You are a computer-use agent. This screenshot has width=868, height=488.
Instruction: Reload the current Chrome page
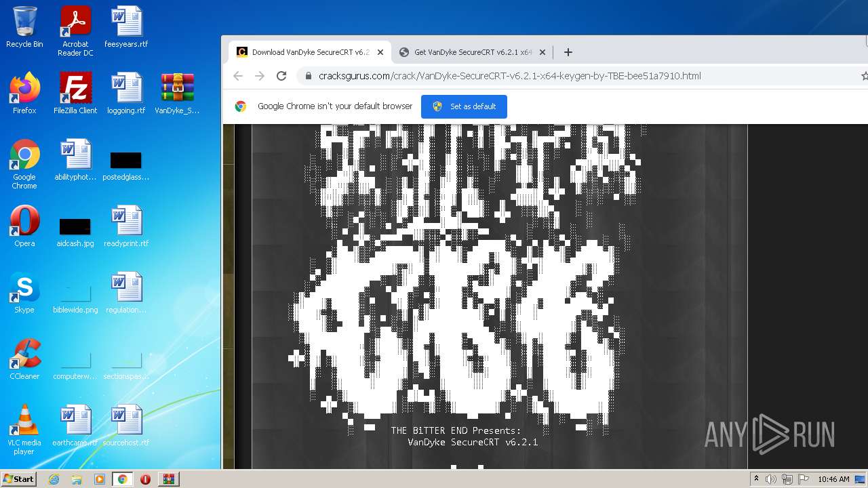281,76
